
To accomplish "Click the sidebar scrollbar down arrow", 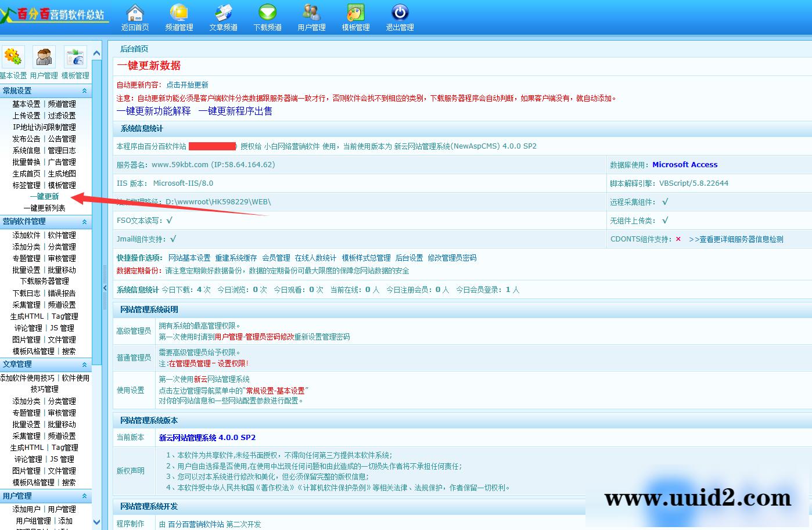I will pos(97,521).
